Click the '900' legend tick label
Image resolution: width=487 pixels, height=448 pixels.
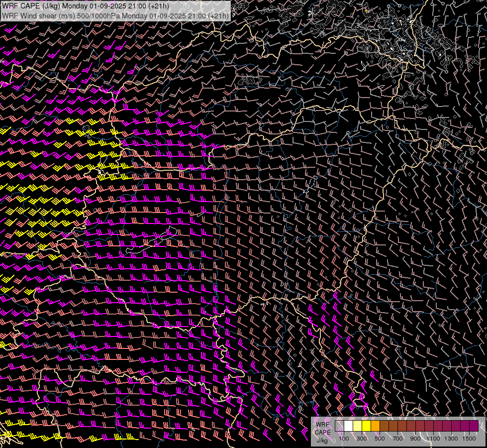click(x=415, y=439)
